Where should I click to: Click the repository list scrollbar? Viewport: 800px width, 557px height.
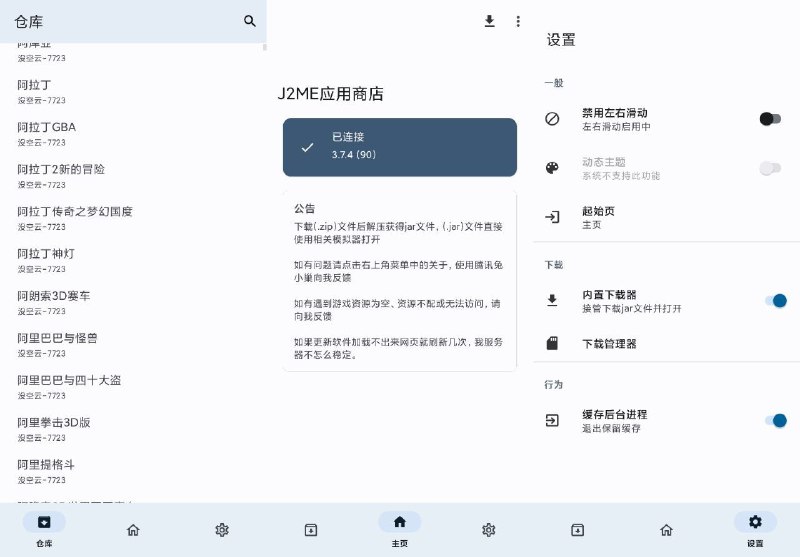click(x=264, y=46)
